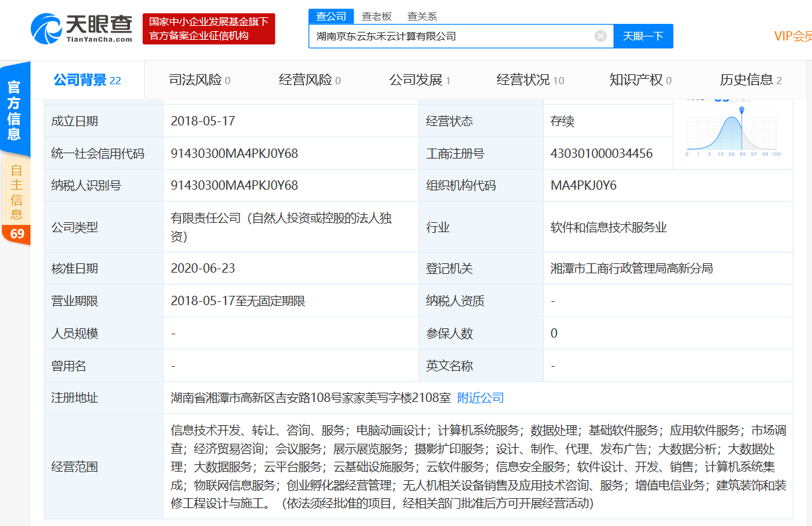This screenshot has width=812, height=526.
Task: Click the 附近公司 link
Action: [480, 398]
